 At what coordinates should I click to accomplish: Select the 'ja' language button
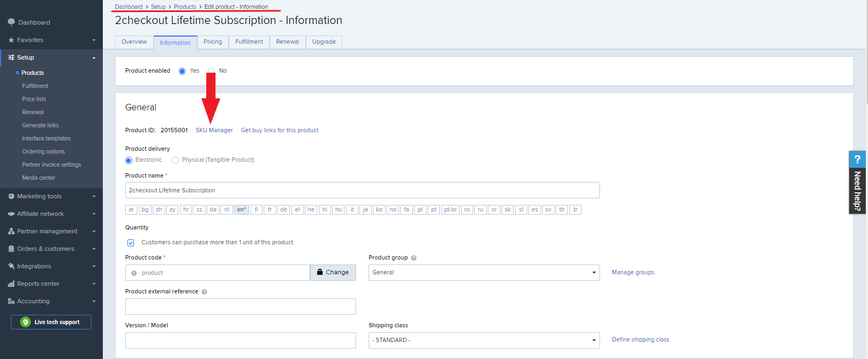(x=365, y=210)
